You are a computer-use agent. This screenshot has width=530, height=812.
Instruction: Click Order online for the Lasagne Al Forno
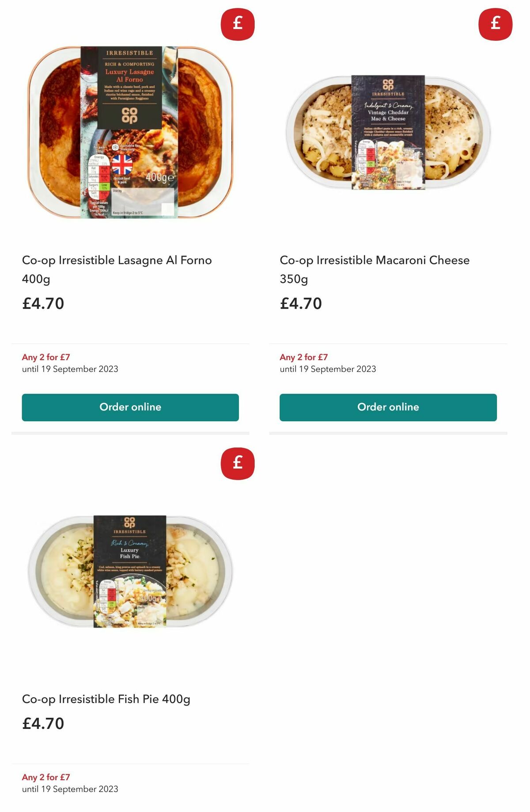(130, 407)
